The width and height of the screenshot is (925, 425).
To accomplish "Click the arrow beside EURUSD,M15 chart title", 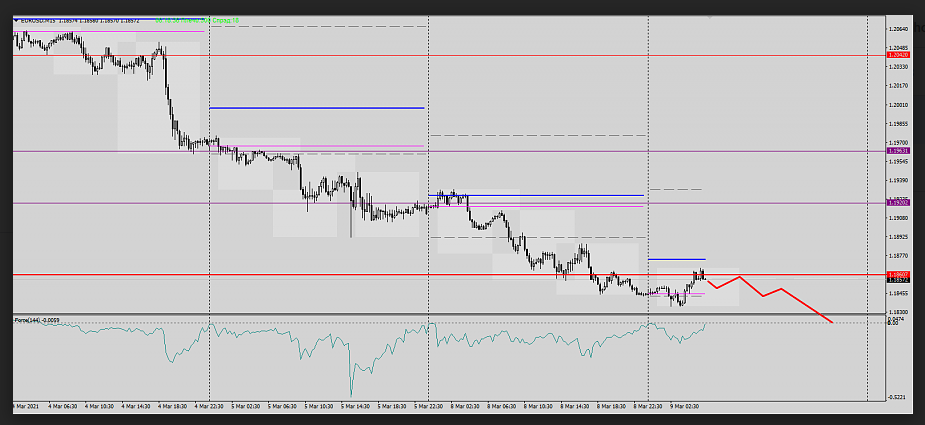I will (17, 19).
